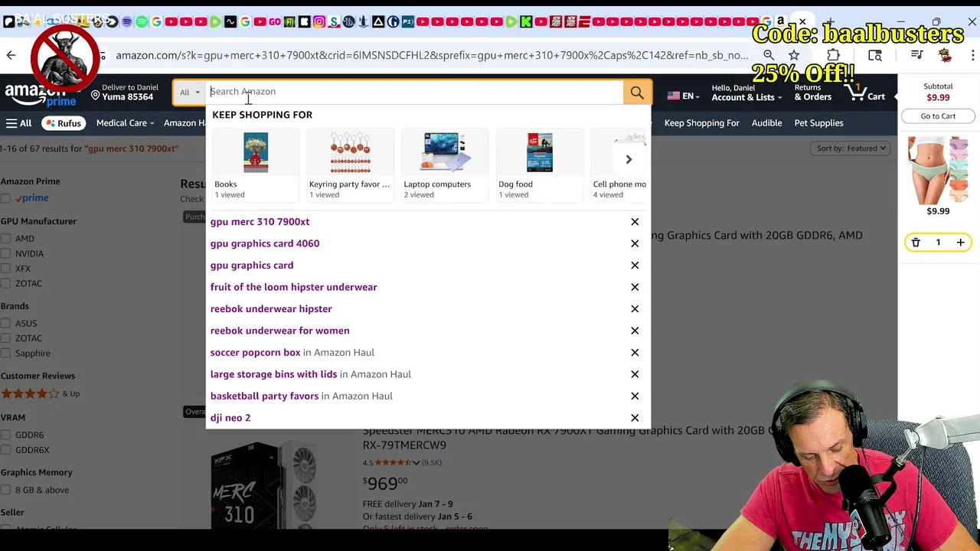Open Returns & Orders
The width and height of the screenshot is (980, 551).
tap(812, 93)
